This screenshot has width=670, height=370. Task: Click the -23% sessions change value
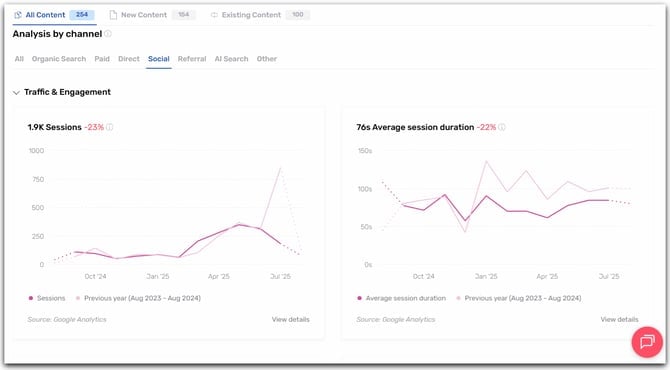point(94,127)
